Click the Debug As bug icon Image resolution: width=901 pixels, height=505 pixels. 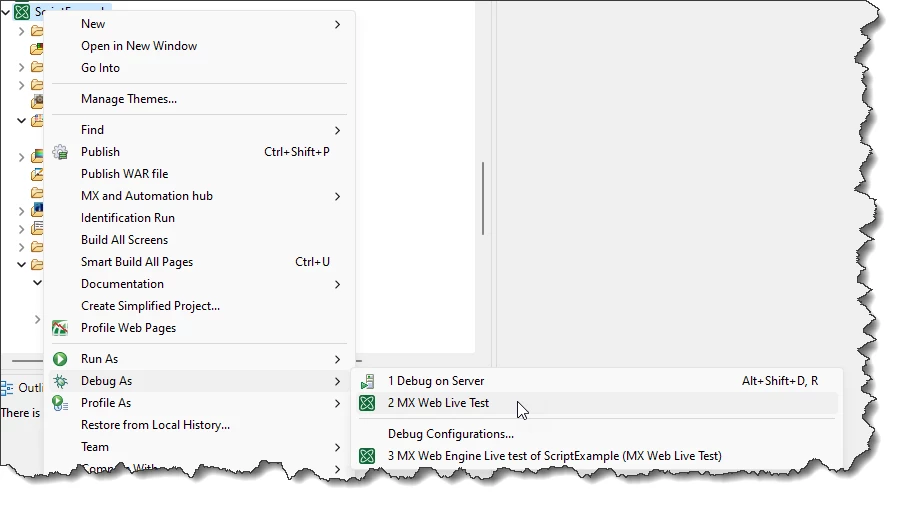pyautogui.click(x=60, y=381)
